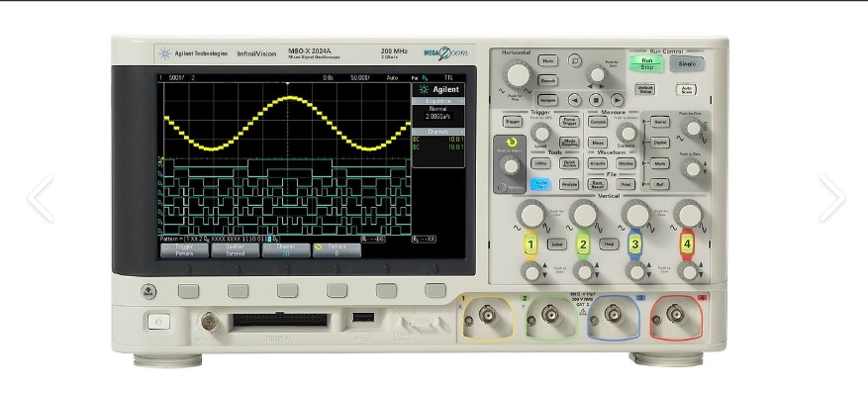The image size is (868, 396).
Task: Show the previous product image
Action: tap(41, 198)
